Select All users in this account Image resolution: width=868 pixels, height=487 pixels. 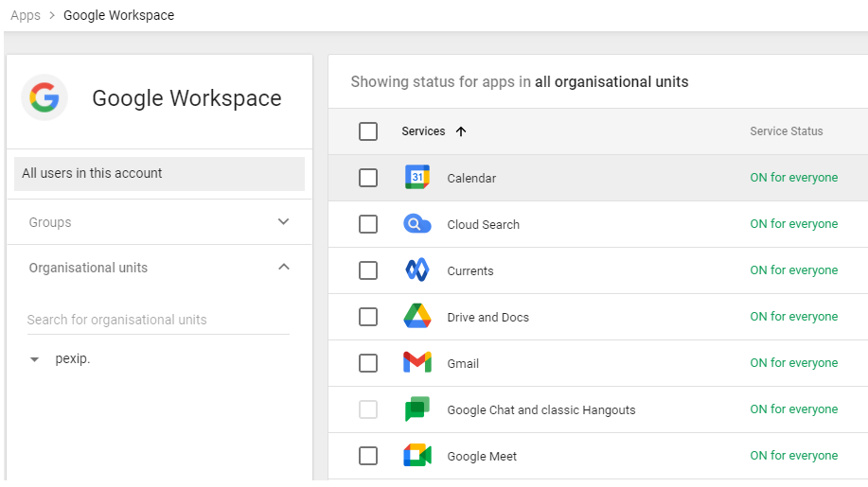(x=159, y=174)
